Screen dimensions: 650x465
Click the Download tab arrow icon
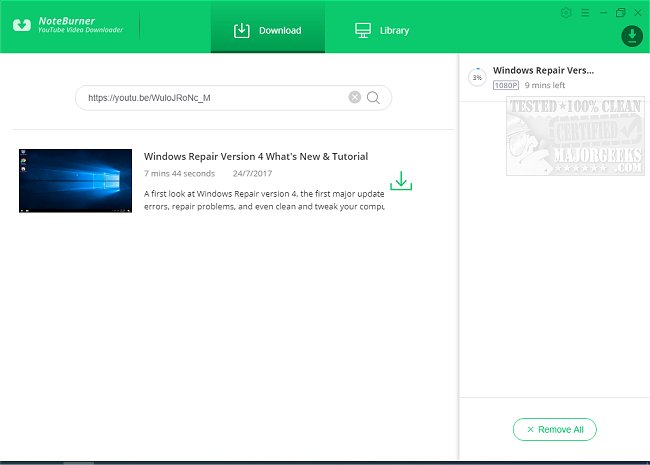click(242, 31)
